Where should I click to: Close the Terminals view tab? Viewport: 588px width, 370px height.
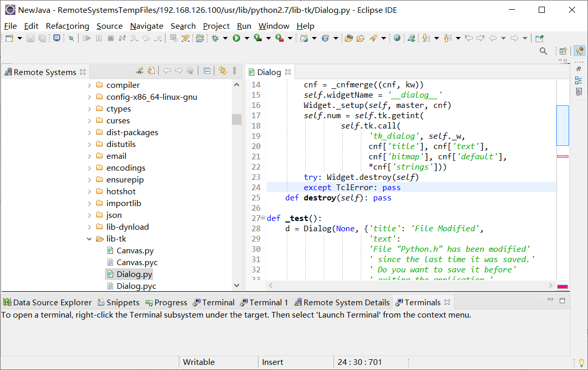(447, 302)
